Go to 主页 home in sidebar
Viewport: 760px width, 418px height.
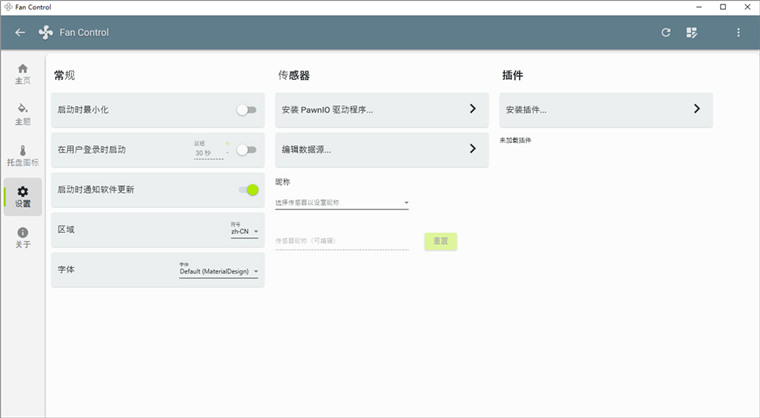click(x=23, y=74)
